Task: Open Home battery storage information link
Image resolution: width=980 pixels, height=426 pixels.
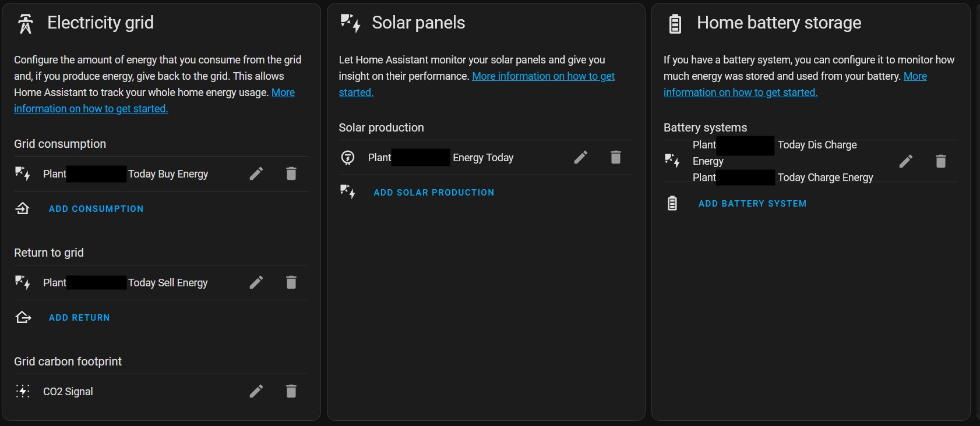Action: tap(741, 93)
